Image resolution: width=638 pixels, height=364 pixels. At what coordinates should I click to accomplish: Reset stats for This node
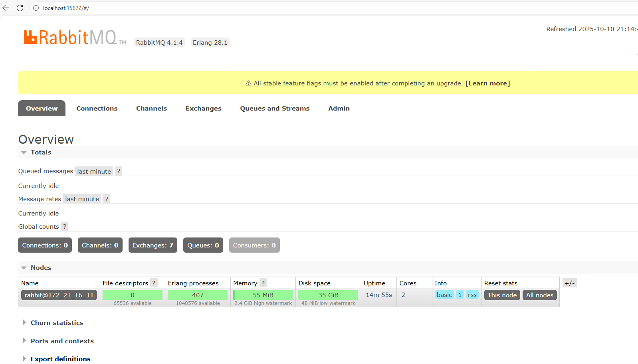[x=502, y=295]
